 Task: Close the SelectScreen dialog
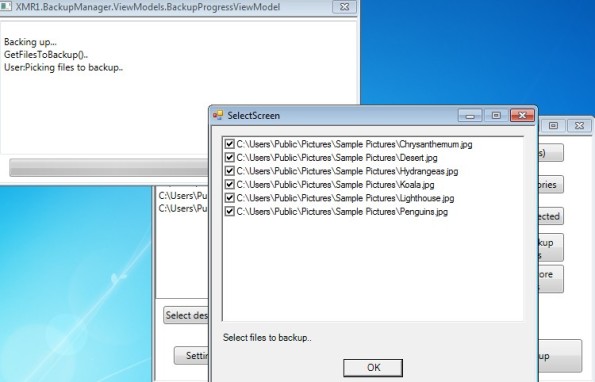[x=522, y=115]
